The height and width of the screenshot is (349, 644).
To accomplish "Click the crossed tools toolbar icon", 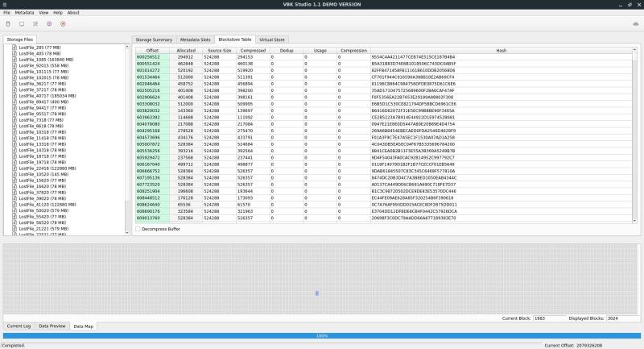I will click(35, 24).
